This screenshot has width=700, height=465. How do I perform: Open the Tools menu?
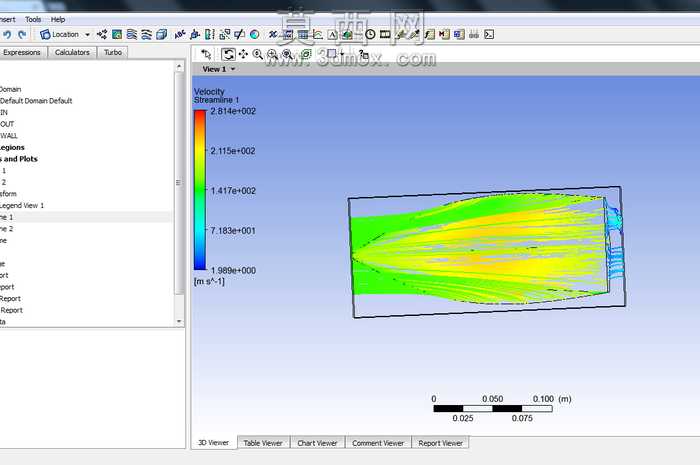tap(33, 20)
